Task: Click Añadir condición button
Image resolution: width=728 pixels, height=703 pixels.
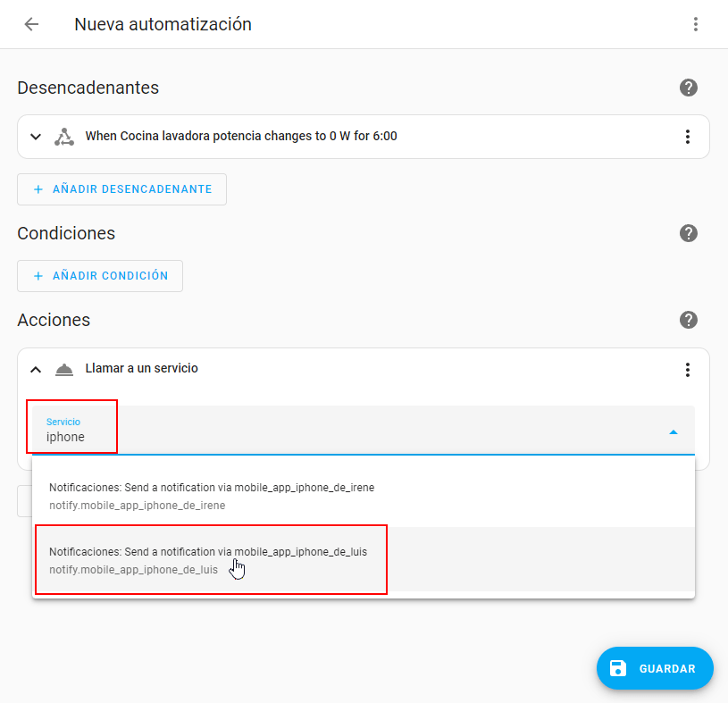Action: click(100, 276)
